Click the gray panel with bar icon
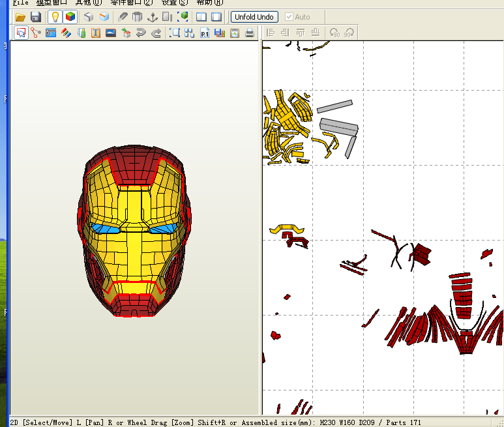The image size is (504, 427). (x=167, y=17)
